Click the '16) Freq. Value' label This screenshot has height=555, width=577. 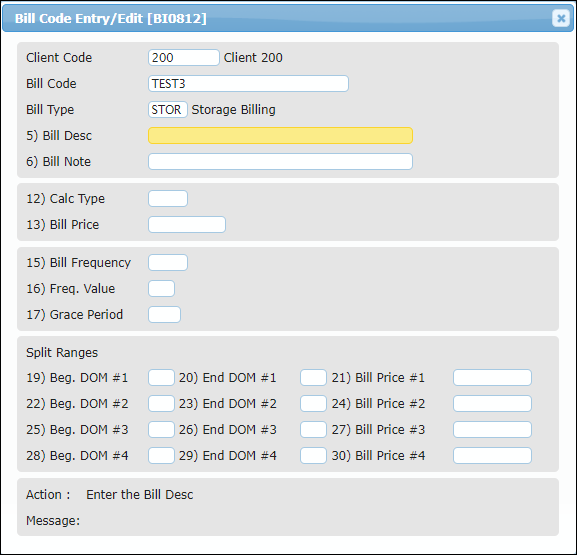click(x=70, y=289)
